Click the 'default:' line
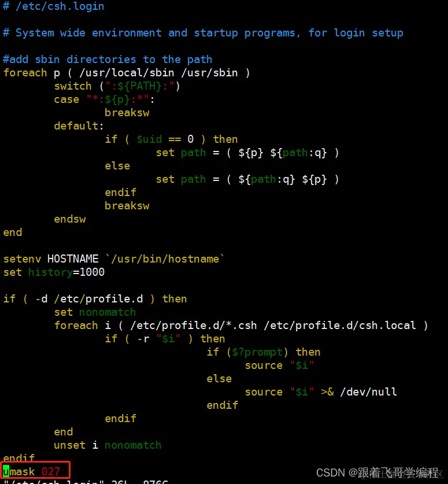Viewport: 448px width, 484px height. tap(79, 126)
